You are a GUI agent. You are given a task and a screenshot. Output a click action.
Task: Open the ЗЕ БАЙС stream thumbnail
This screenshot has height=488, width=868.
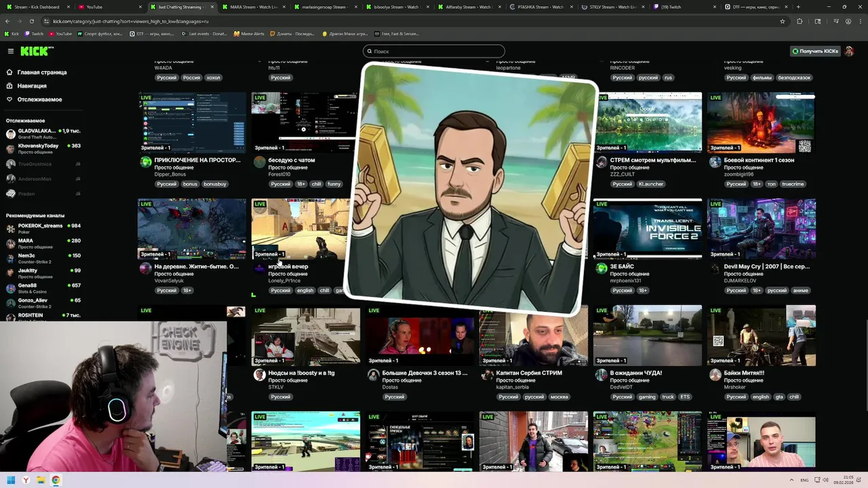tap(648, 228)
